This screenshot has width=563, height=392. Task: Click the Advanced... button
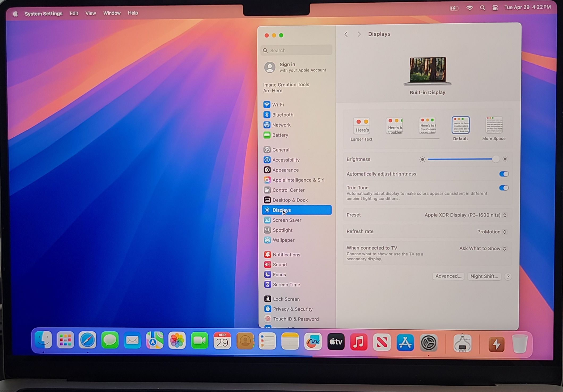(x=448, y=276)
